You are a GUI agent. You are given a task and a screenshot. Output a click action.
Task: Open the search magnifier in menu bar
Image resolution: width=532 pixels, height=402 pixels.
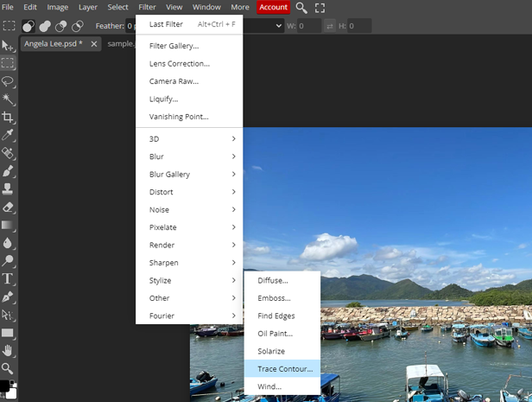[x=301, y=8]
